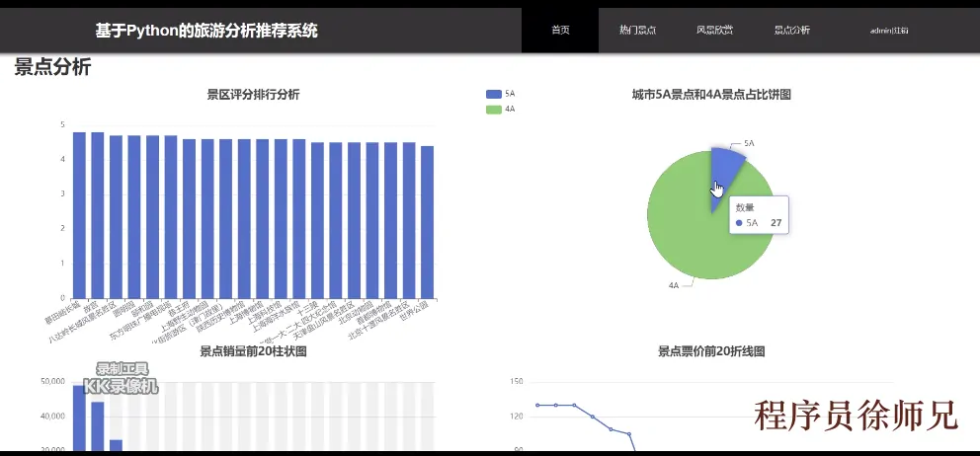
Task: Click the tooltip value 27
Action: tap(776, 223)
